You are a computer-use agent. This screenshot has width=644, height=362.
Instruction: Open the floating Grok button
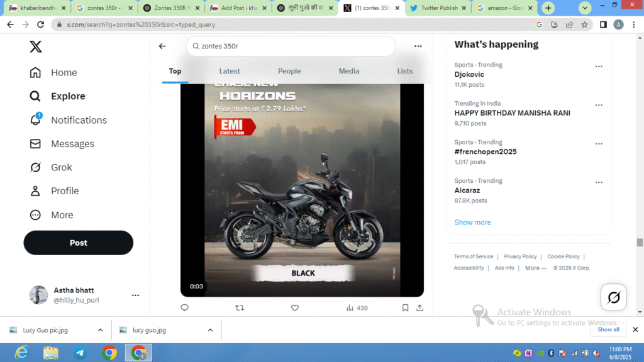pyautogui.click(x=613, y=297)
